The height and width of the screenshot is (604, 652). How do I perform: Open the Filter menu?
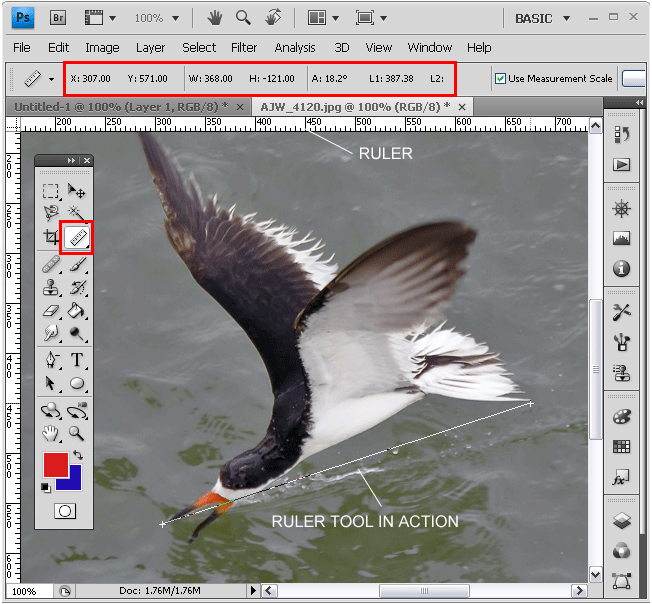click(244, 47)
